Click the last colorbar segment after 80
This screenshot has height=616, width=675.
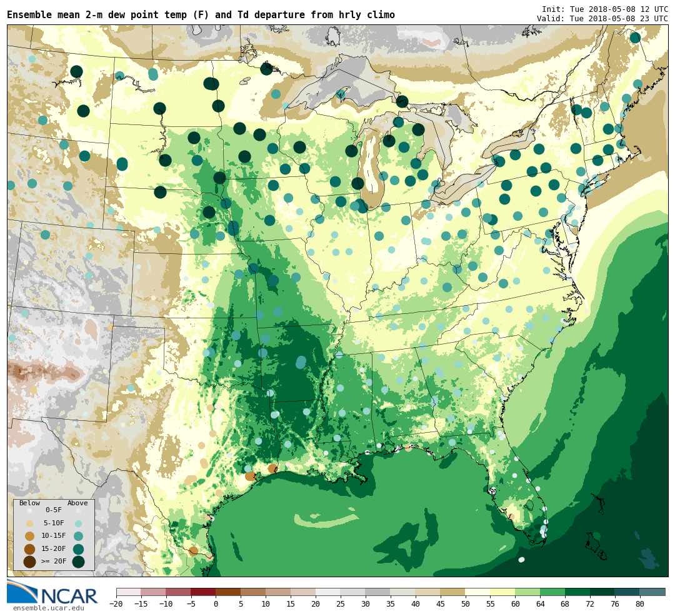652,592
